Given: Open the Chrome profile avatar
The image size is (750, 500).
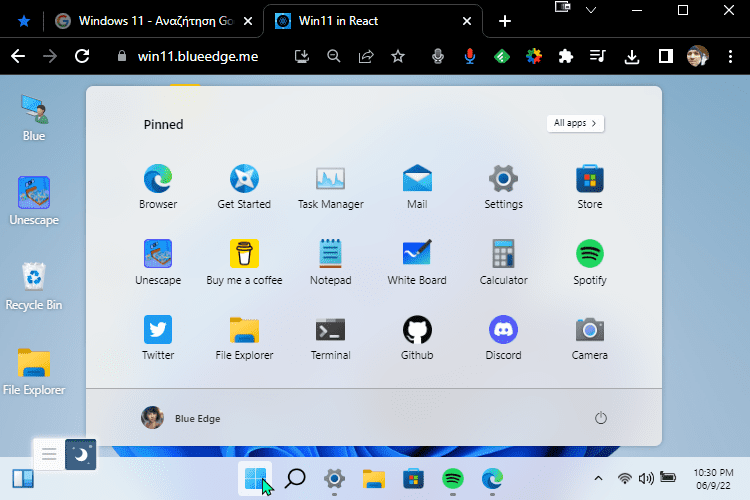Looking at the screenshot, I should [x=697, y=56].
